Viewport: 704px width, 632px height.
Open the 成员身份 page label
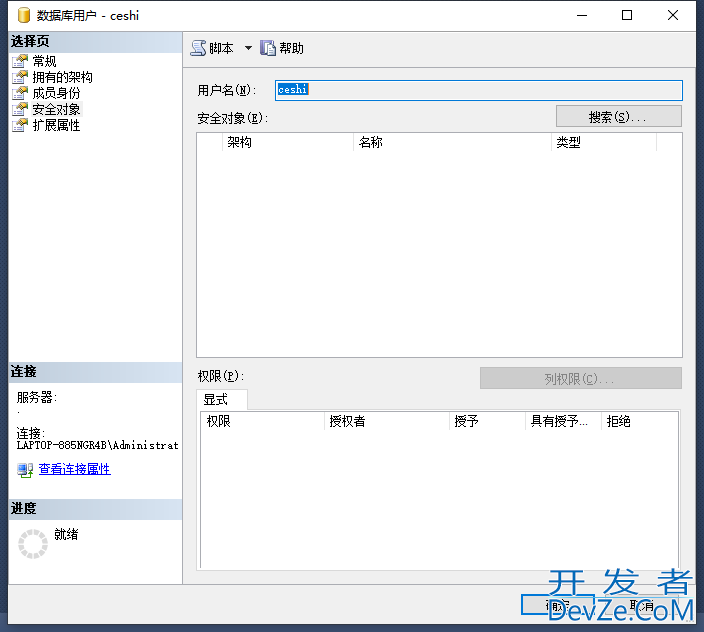point(57,93)
